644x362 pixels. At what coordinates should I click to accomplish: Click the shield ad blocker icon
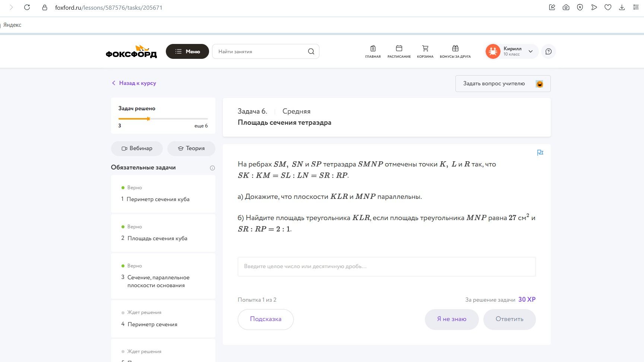pyautogui.click(x=580, y=7)
